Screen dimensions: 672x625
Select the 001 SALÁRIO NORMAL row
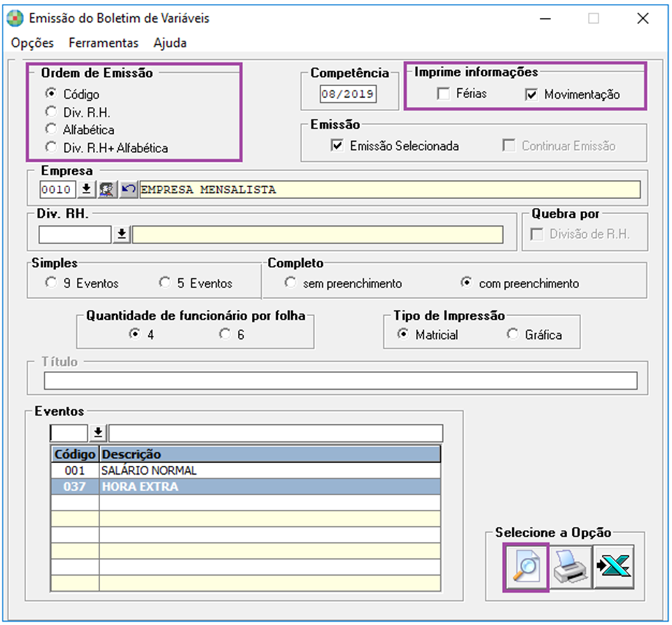246,471
